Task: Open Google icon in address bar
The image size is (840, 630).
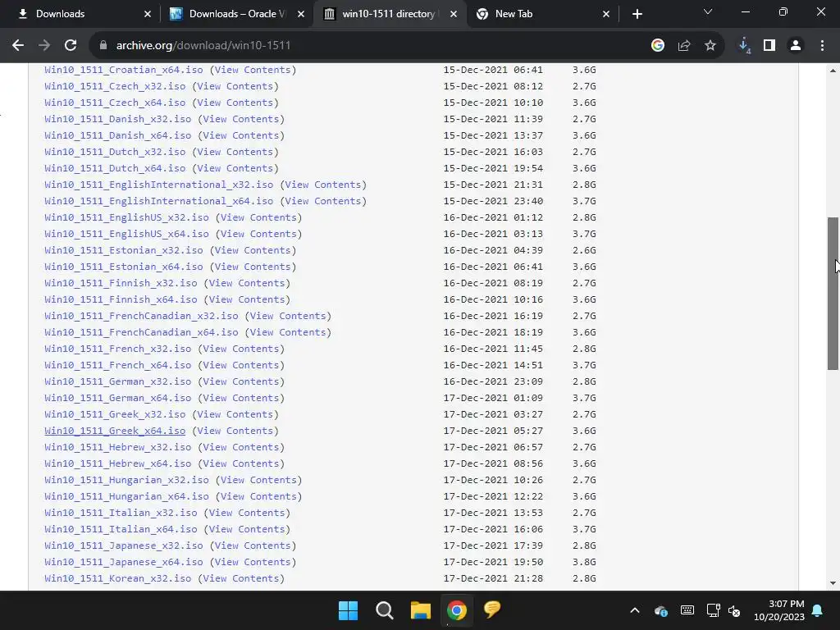Action: coord(658,46)
